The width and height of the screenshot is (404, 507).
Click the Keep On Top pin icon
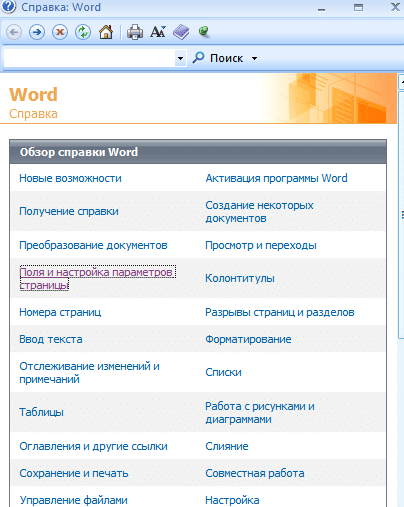pyautogui.click(x=204, y=32)
